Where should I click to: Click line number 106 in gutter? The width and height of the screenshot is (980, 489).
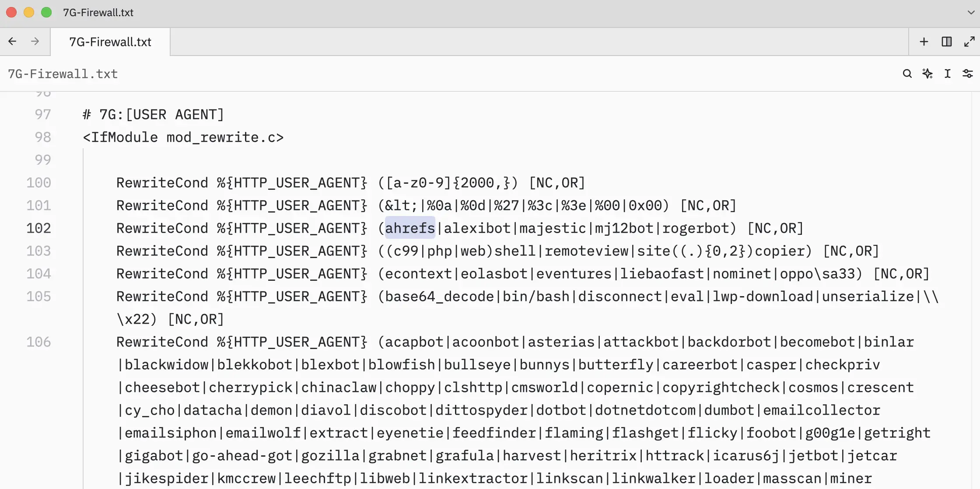pos(38,342)
